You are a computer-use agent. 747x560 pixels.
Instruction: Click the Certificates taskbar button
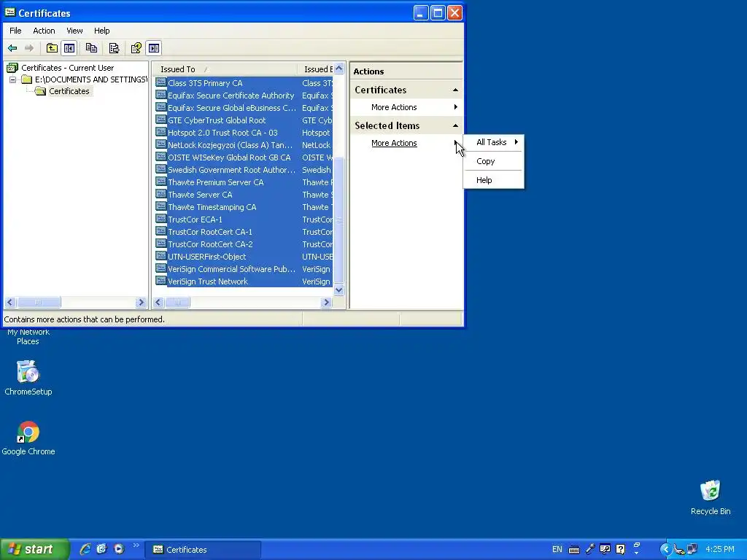203,550
